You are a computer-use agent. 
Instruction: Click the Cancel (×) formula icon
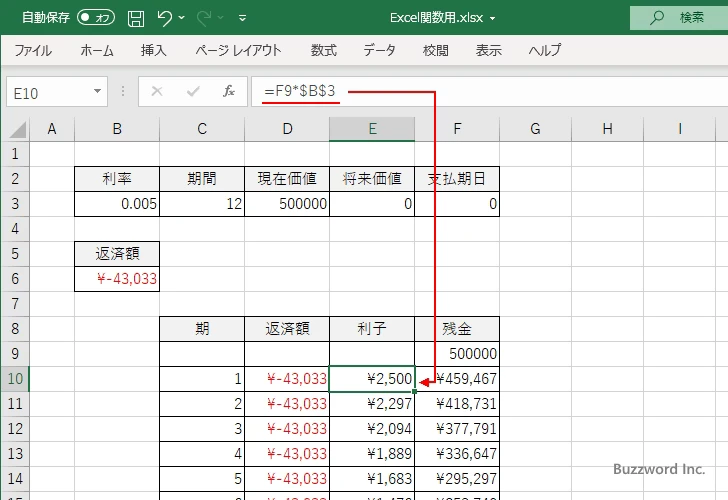point(157,91)
